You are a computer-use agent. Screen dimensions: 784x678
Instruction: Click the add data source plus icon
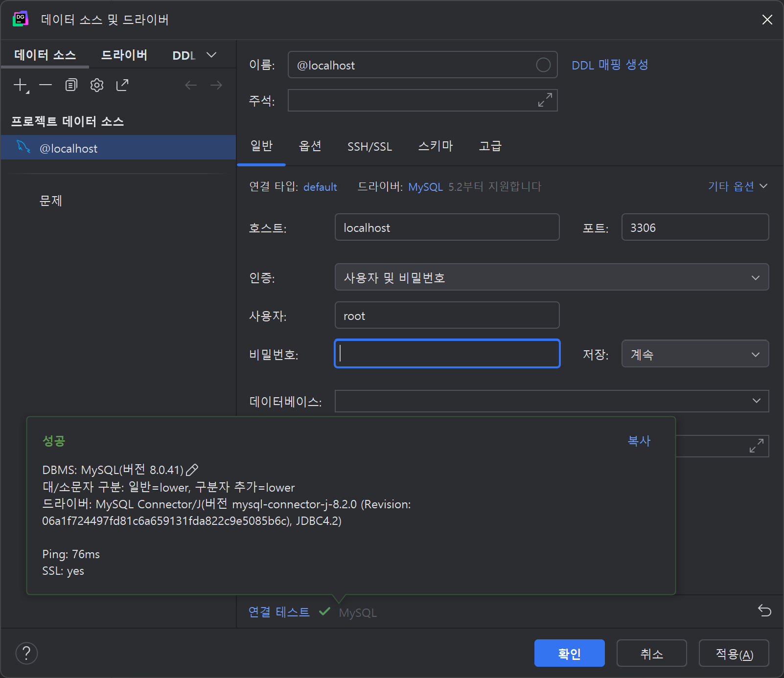(x=21, y=85)
